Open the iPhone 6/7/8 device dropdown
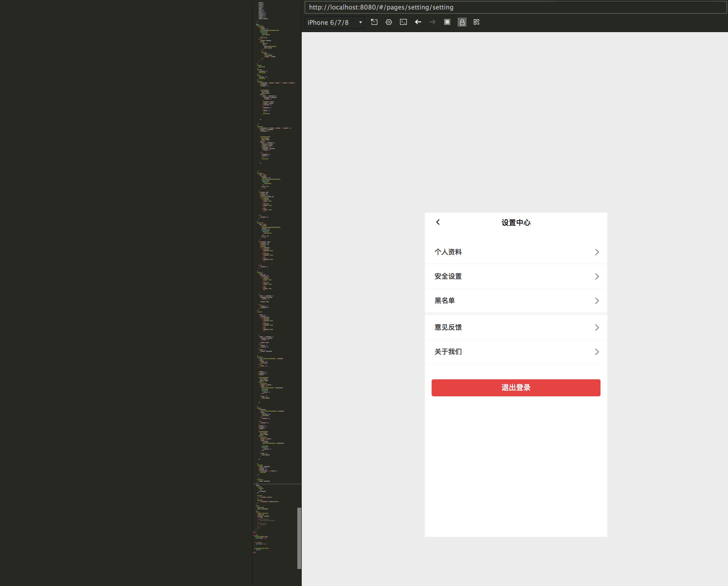Screen dimensions: 728x586 point(335,22)
